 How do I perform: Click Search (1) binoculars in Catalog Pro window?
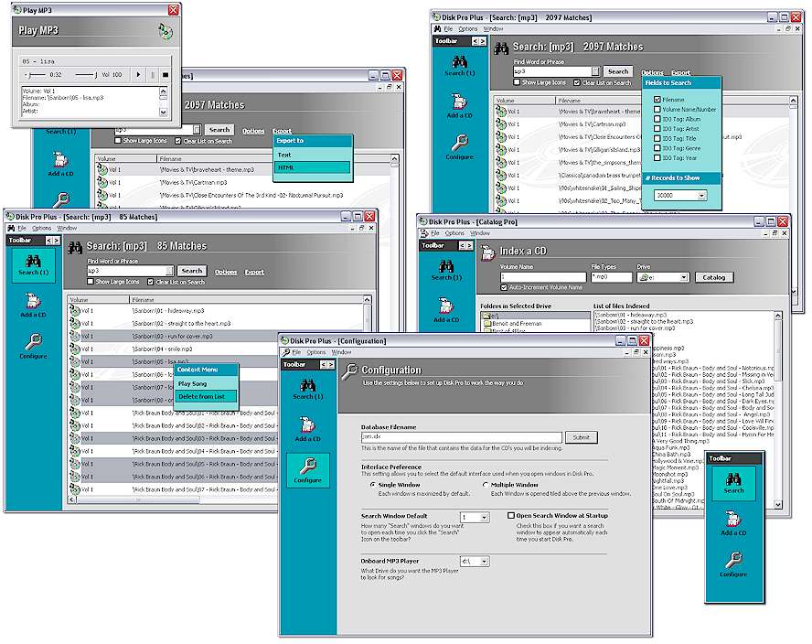click(x=446, y=265)
